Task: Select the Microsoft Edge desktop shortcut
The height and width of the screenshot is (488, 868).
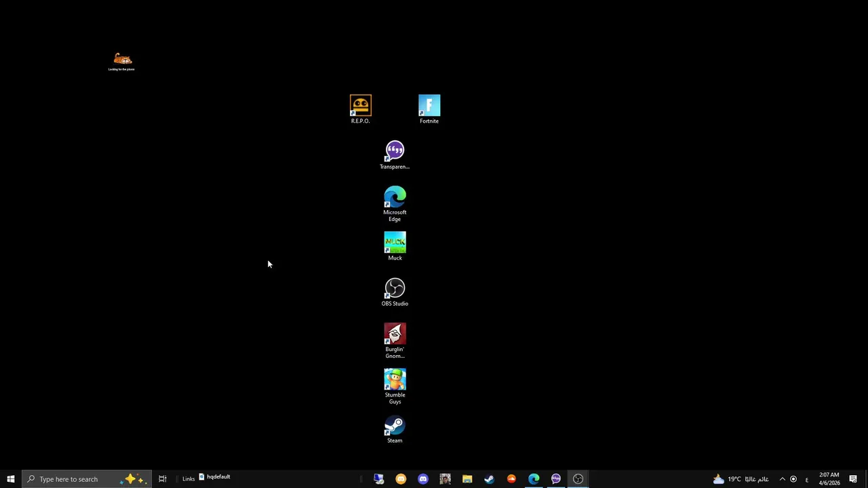Action: (x=395, y=204)
